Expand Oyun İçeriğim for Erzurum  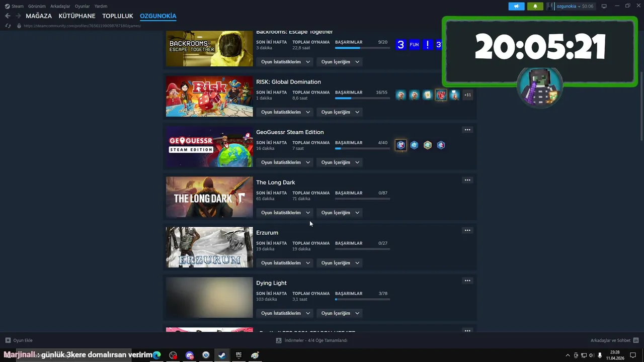(x=340, y=263)
